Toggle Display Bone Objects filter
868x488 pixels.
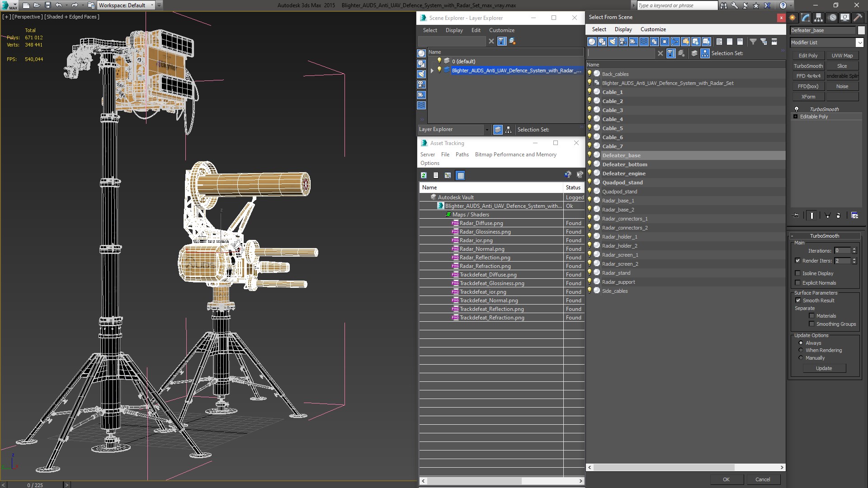click(x=675, y=42)
